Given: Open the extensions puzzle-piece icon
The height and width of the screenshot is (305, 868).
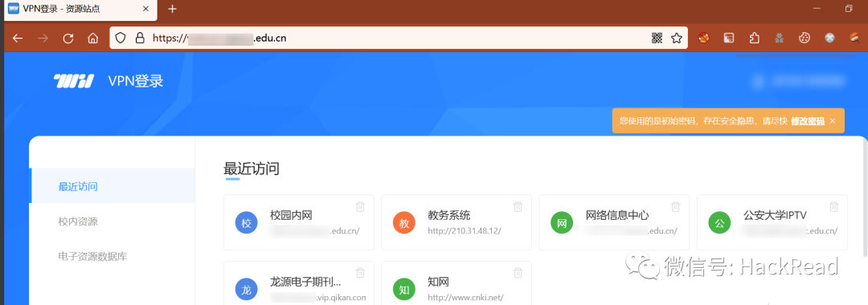Looking at the screenshot, I should coord(754,39).
